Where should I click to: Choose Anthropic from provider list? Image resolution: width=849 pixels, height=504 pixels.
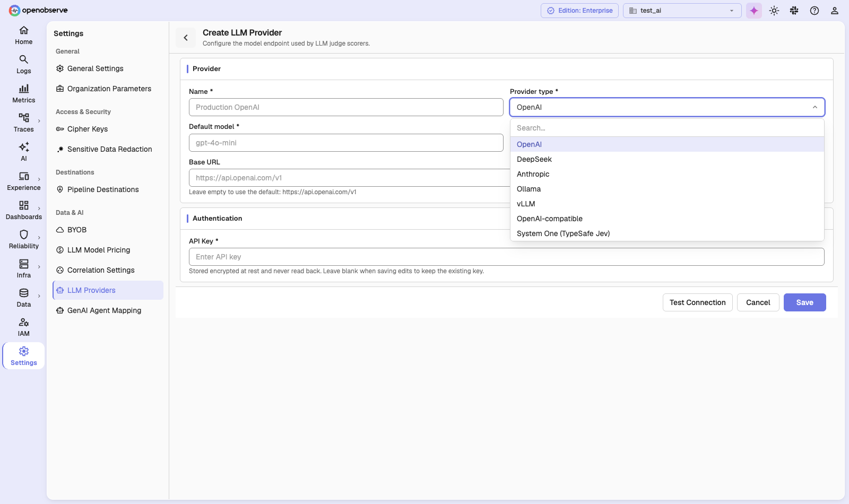[667, 174]
